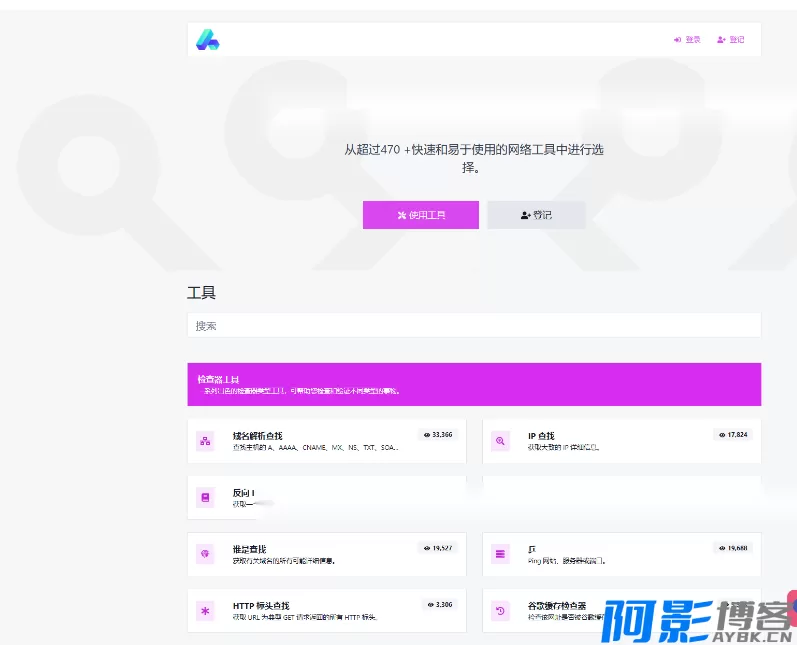Open the 谁是查找 tool title
The width and height of the screenshot is (797, 645).
tap(249, 549)
